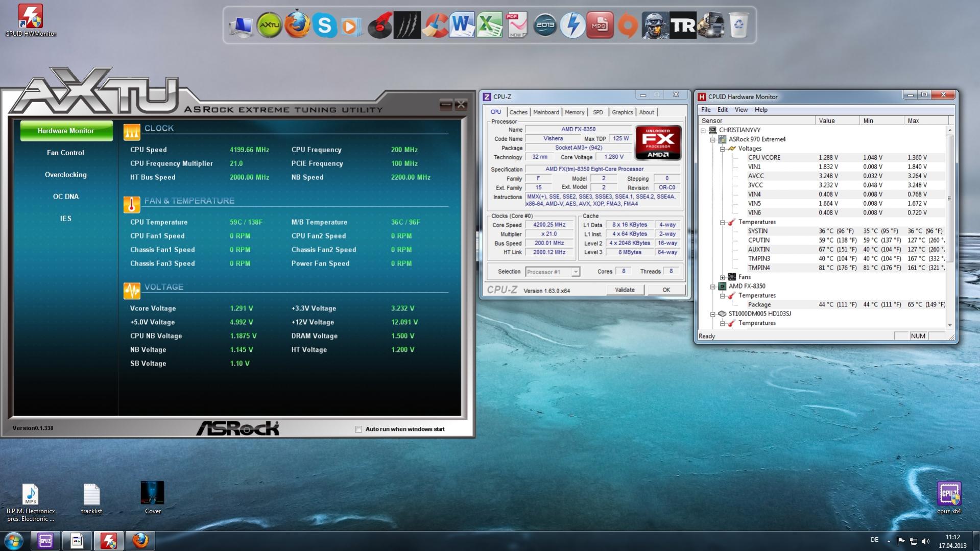Open Microsoft Excel from the dock
Image resolution: width=980 pixels, height=551 pixels.
[x=490, y=25]
